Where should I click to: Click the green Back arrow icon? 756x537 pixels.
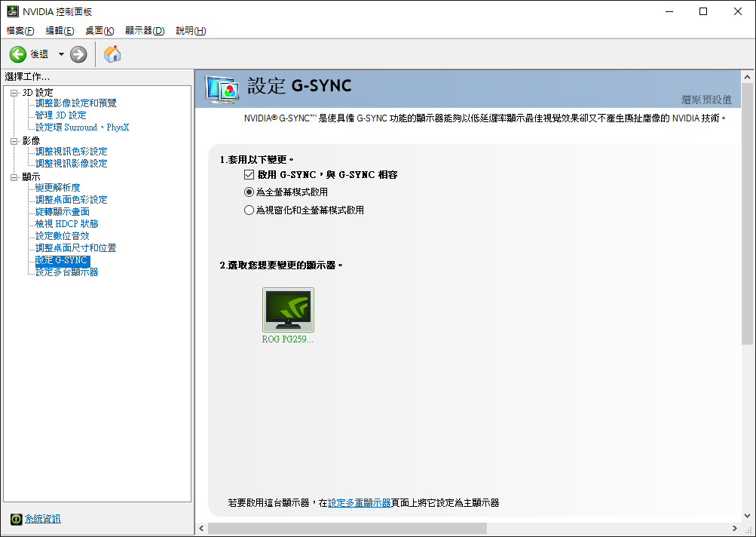tap(18, 54)
